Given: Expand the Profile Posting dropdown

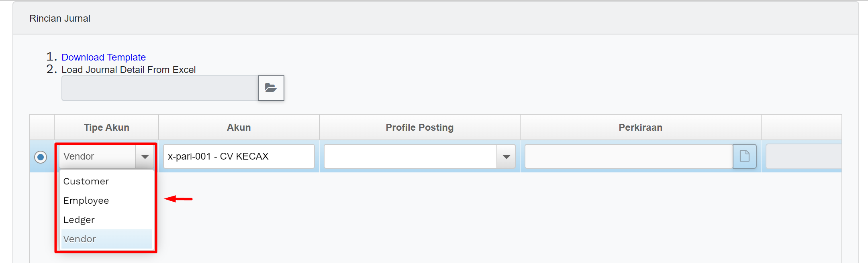Looking at the screenshot, I should 506,156.
